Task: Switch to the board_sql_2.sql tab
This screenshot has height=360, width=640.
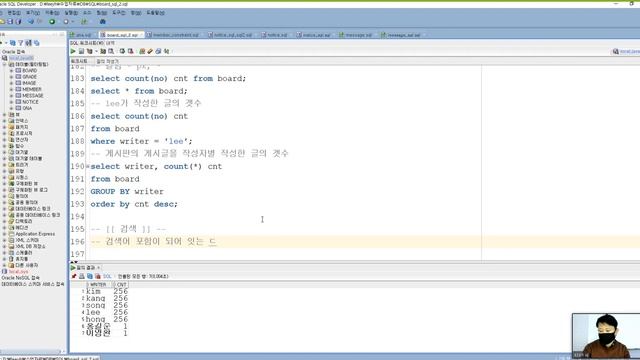Action: tap(122, 35)
